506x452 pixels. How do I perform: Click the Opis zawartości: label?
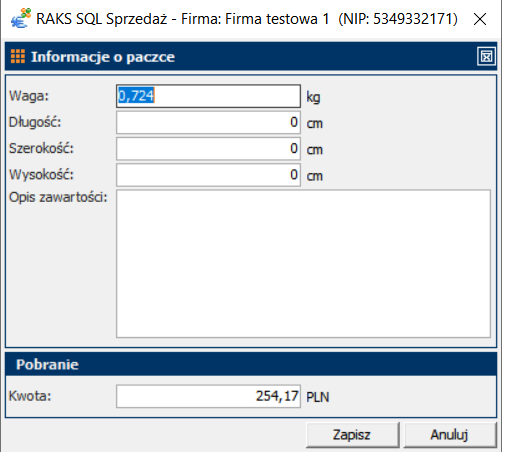click(x=58, y=197)
